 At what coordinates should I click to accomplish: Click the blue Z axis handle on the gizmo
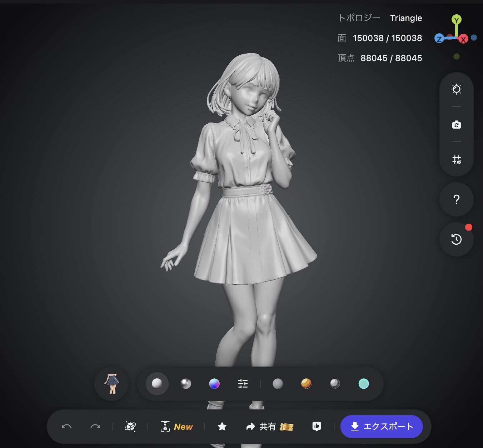[x=439, y=39]
